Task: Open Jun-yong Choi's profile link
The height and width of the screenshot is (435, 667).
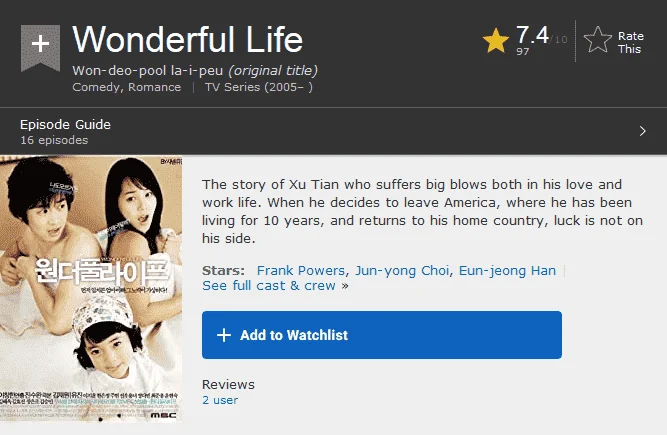Action: point(402,270)
